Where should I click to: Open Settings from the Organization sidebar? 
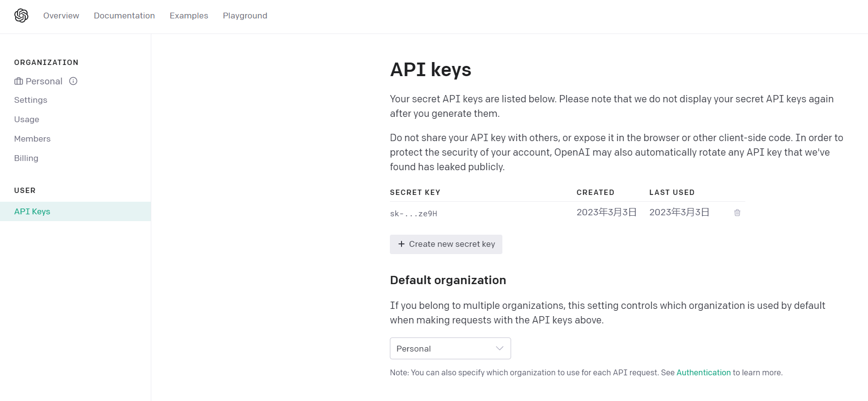[31, 100]
